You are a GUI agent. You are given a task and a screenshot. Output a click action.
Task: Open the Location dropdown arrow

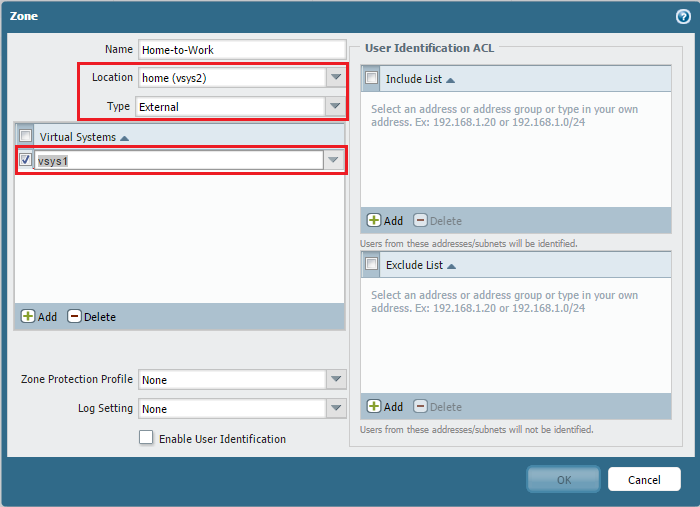(336, 78)
